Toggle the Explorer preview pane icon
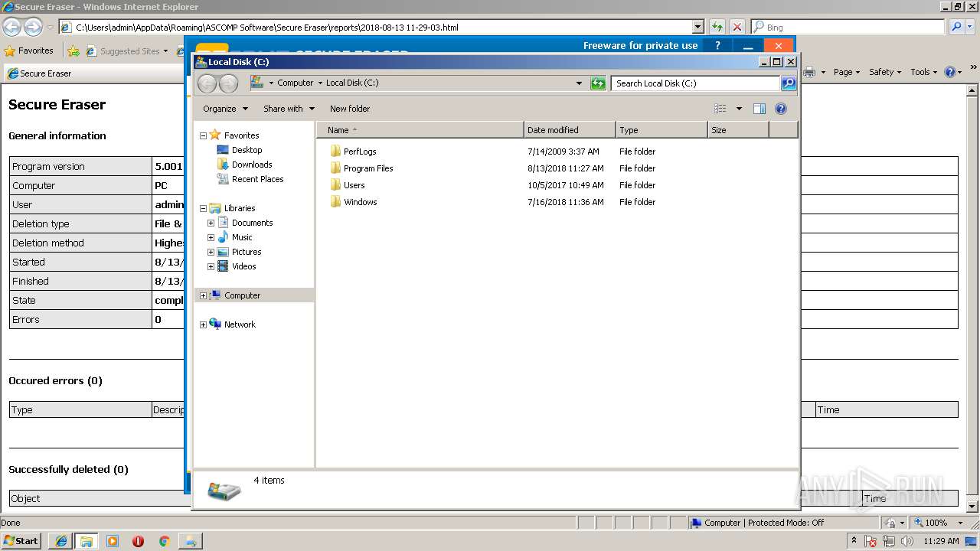980x551 pixels. tap(759, 109)
